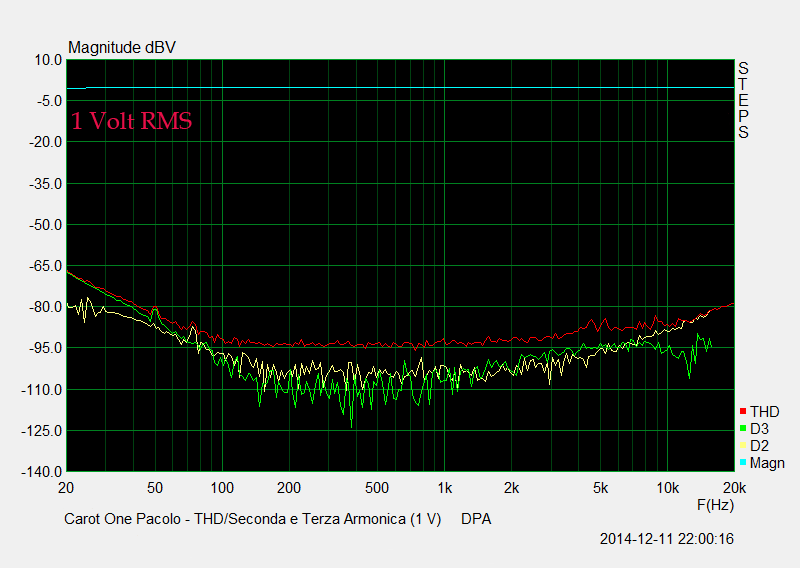800x568 pixels.
Task: Click the 100 tick on the frequency axis
Action: click(x=222, y=488)
